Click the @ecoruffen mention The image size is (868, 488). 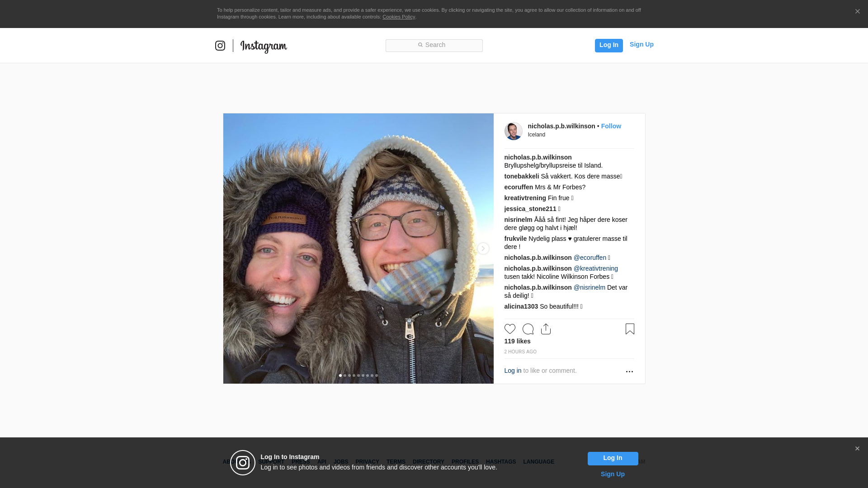click(590, 258)
